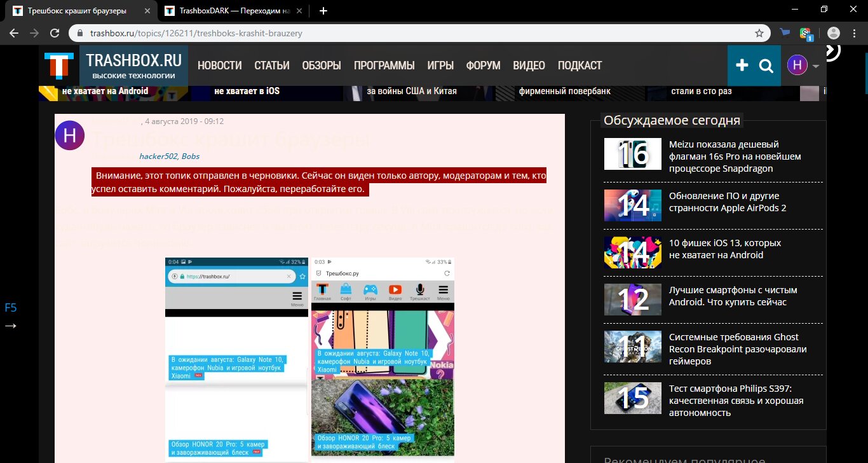Click the Обсуждаемое сегодня heading
This screenshot has width=868, height=463.
(672, 120)
